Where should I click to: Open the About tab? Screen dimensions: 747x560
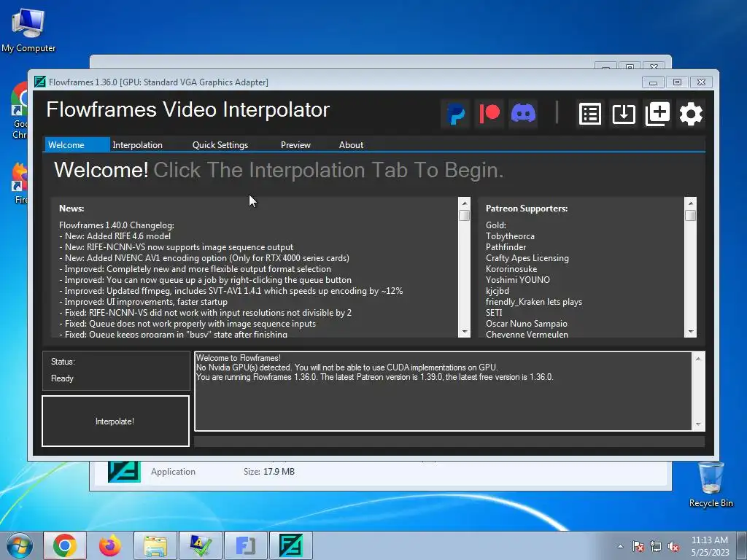351,145
